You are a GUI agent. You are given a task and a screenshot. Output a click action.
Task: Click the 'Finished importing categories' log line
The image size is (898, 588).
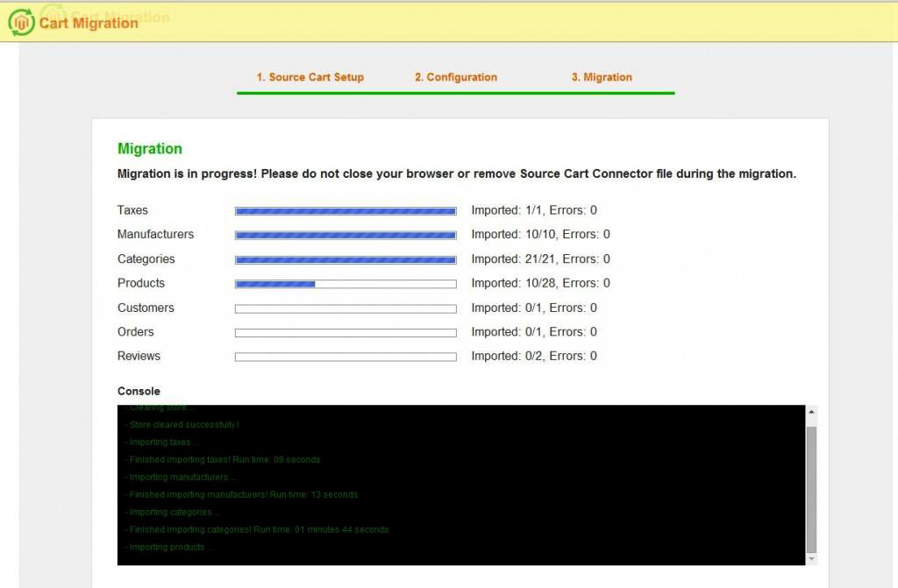pyautogui.click(x=258, y=530)
